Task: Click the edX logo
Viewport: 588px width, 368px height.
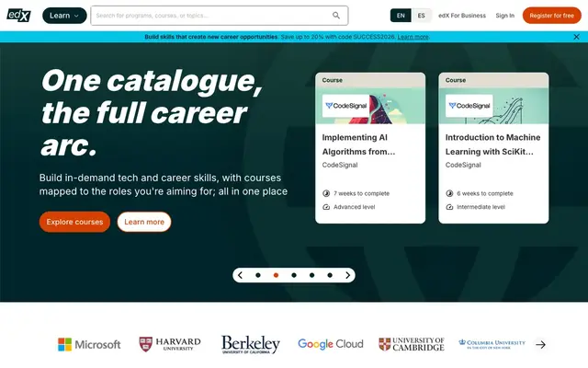Action: tap(18, 16)
